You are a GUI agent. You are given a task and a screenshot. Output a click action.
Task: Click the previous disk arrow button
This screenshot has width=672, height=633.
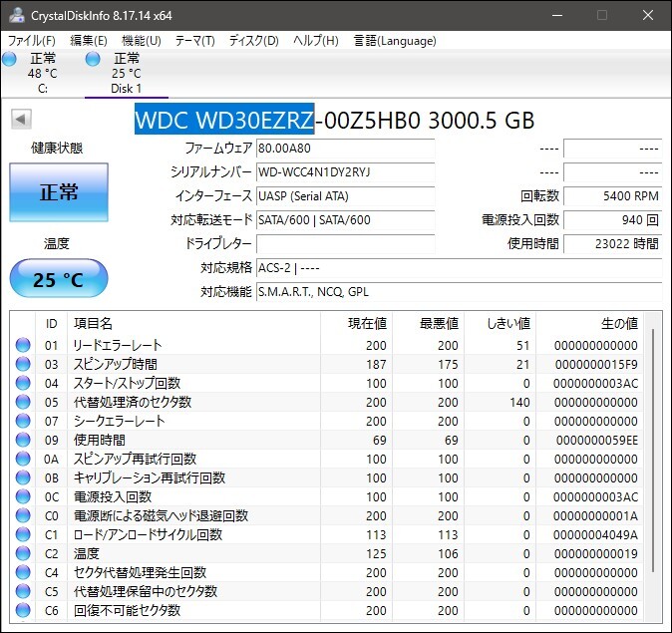coord(21,120)
